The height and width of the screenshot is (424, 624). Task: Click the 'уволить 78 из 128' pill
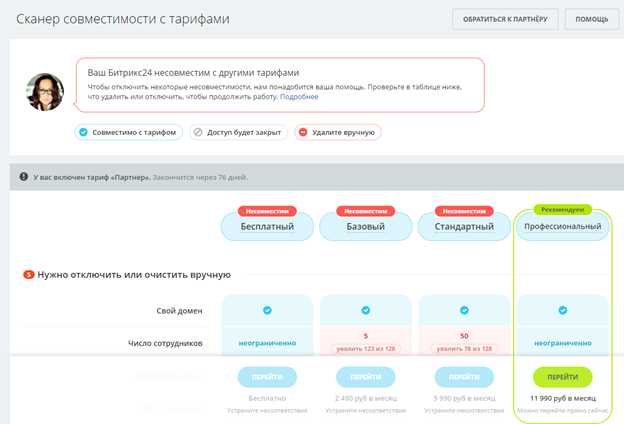pyautogui.click(x=464, y=349)
